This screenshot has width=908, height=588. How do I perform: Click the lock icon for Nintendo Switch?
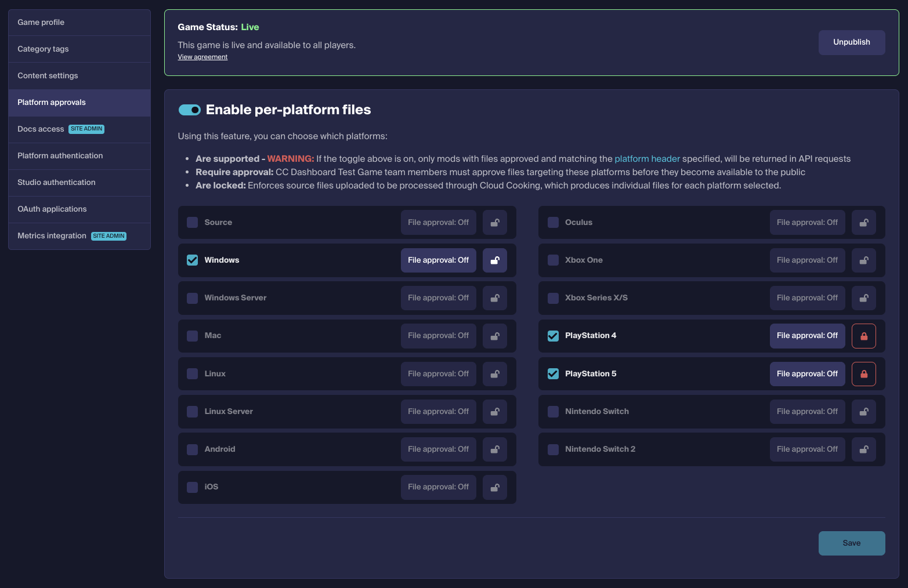point(864,412)
